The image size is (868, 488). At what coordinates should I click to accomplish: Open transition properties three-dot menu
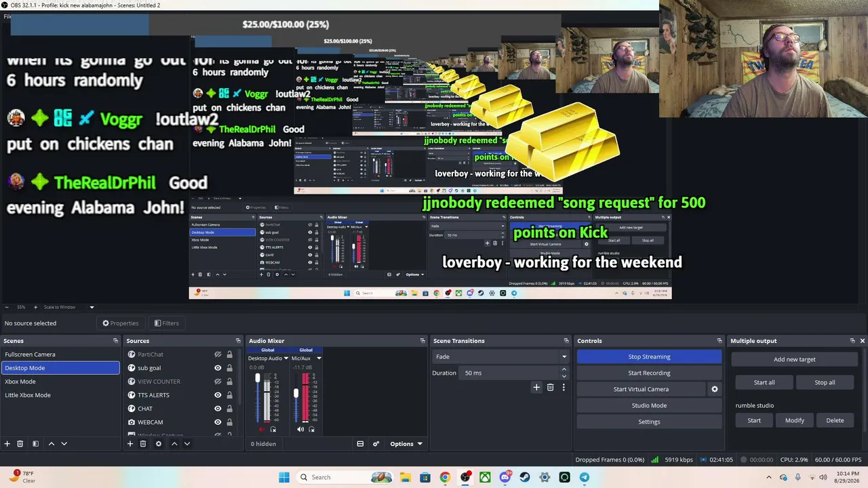[563, 388]
